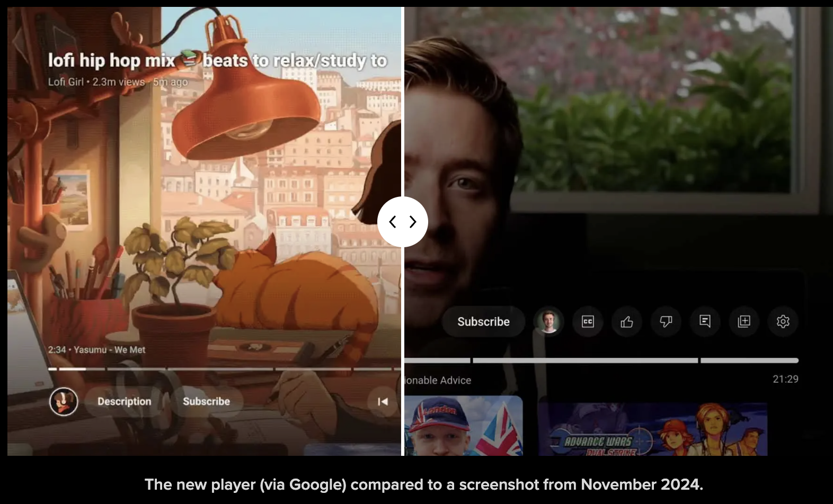
Task: Click the lofi hip hop mix title
Action: click(217, 61)
